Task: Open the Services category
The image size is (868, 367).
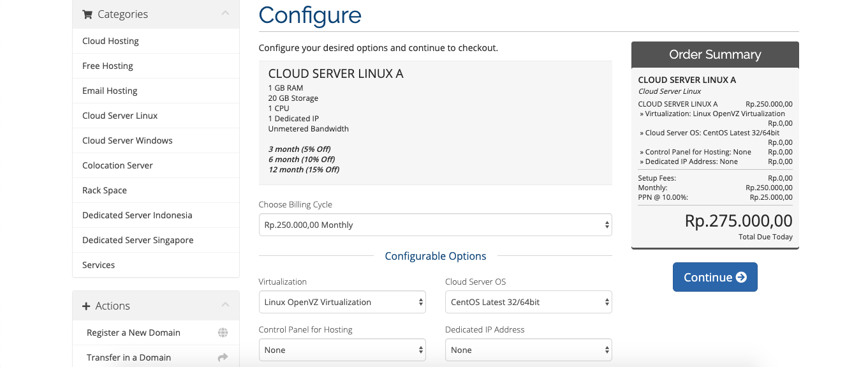Action: click(x=156, y=265)
